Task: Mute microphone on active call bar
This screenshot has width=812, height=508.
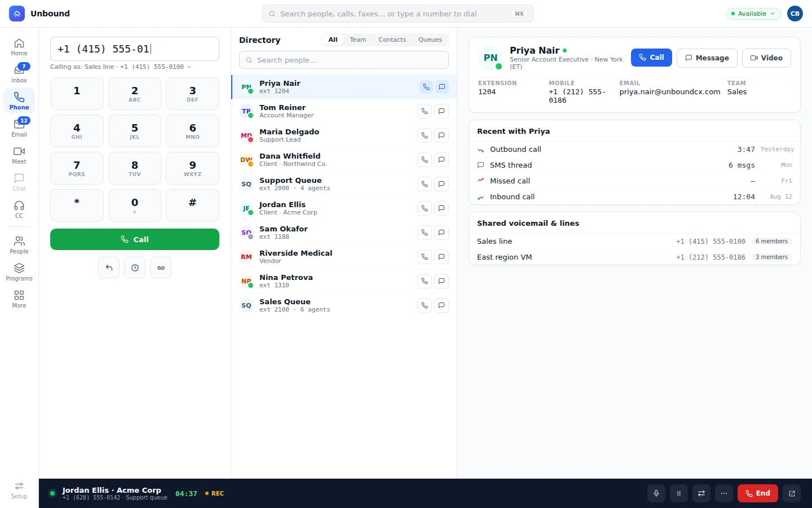Action: 656,493
